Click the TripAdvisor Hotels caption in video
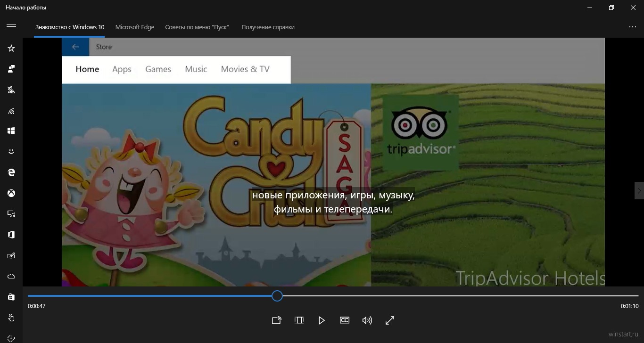The image size is (644, 343). (x=530, y=278)
